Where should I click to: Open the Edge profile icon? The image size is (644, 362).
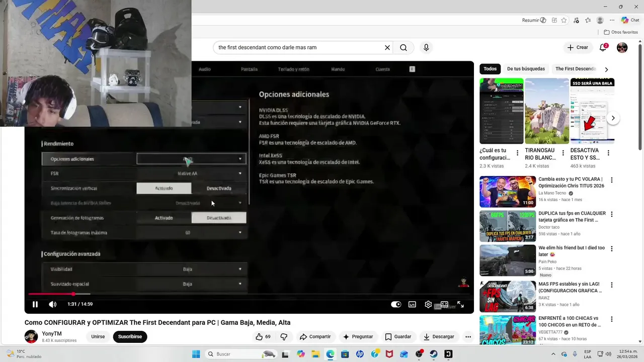600,20
